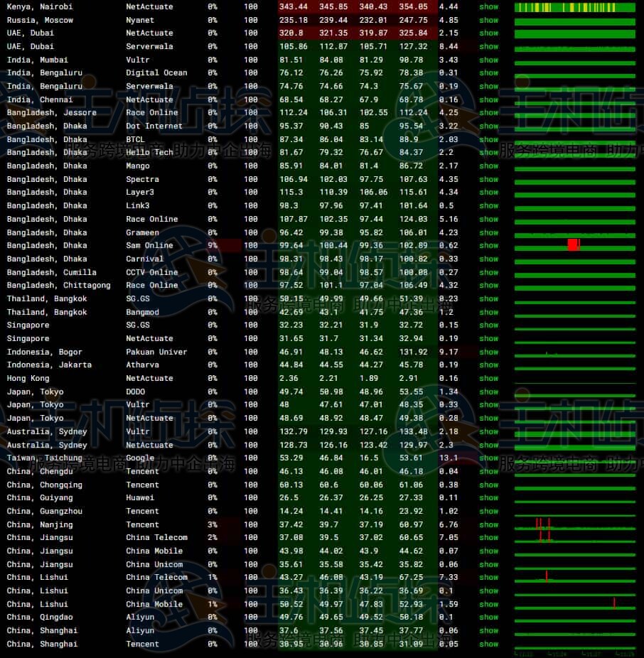Click show for India Bengaluru Digital Ocean
The width and height of the screenshot is (644, 658).
click(x=488, y=73)
